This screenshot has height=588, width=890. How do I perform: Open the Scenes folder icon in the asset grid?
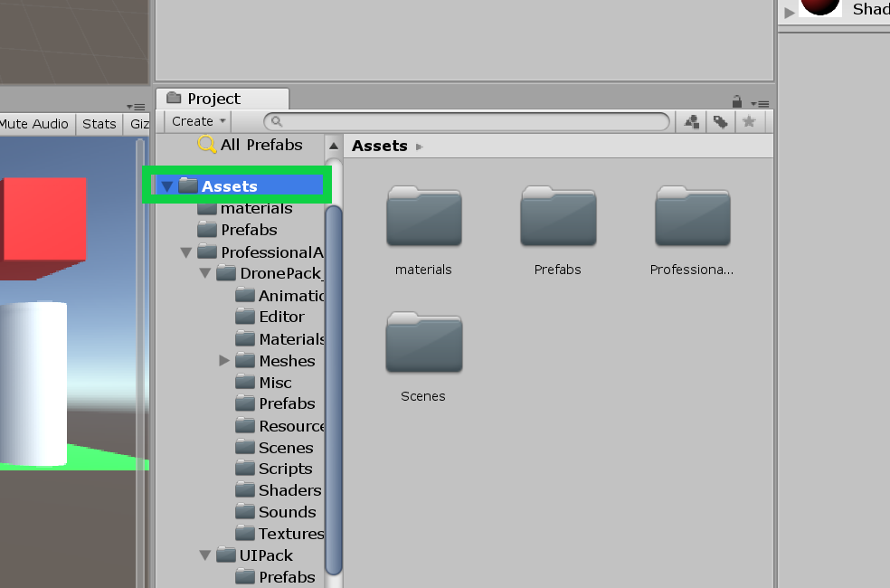pos(423,343)
